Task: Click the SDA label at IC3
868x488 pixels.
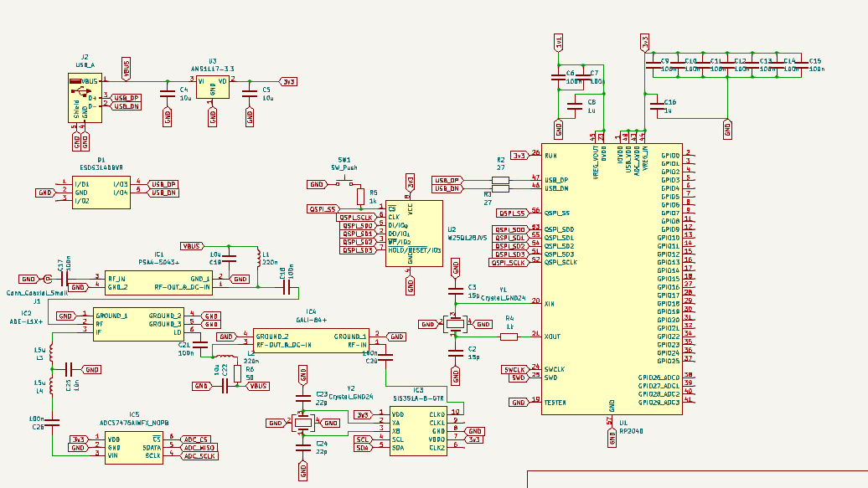Action: pos(363,448)
